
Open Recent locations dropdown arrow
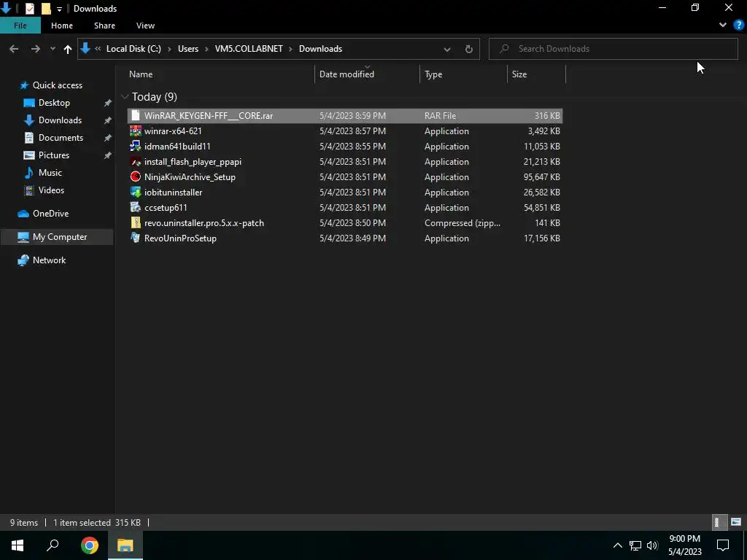53,49
